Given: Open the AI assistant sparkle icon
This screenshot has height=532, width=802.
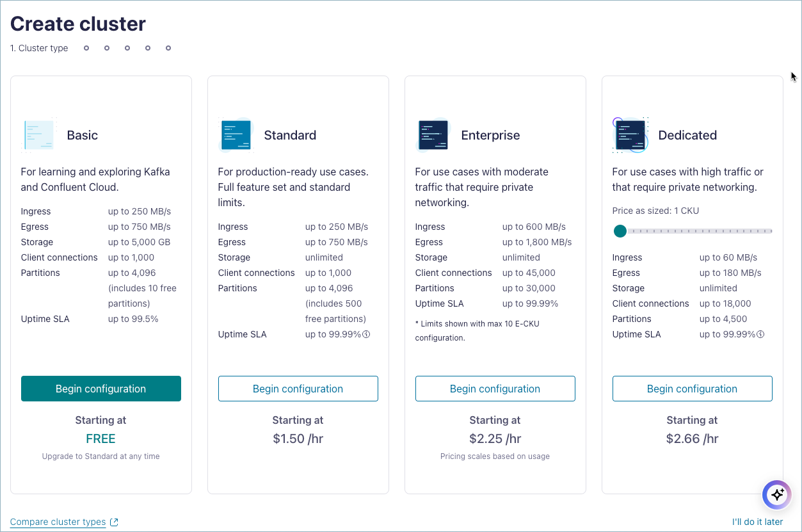Looking at the screenshot, I should 776,494.
